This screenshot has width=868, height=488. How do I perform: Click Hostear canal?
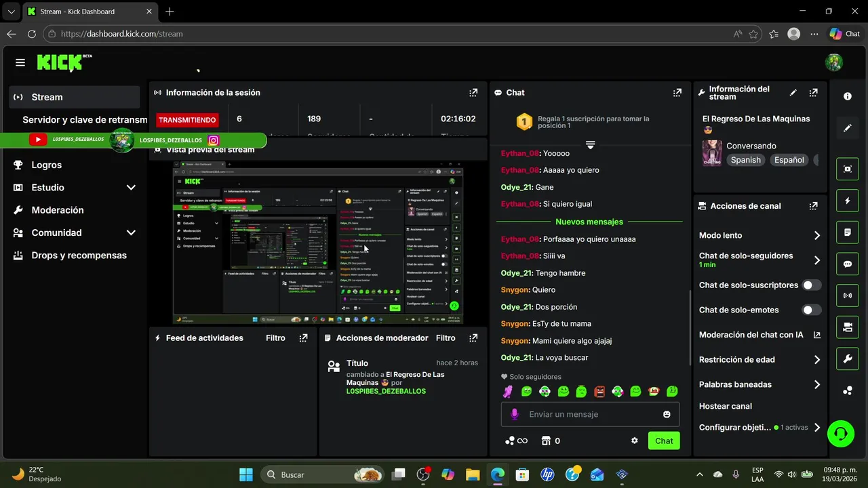[x=726, y=406]
